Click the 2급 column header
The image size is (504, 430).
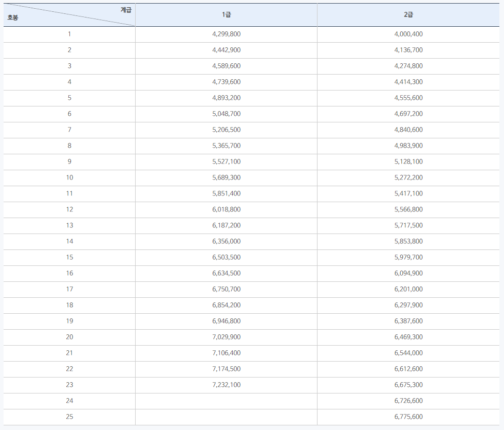[408, 14]
